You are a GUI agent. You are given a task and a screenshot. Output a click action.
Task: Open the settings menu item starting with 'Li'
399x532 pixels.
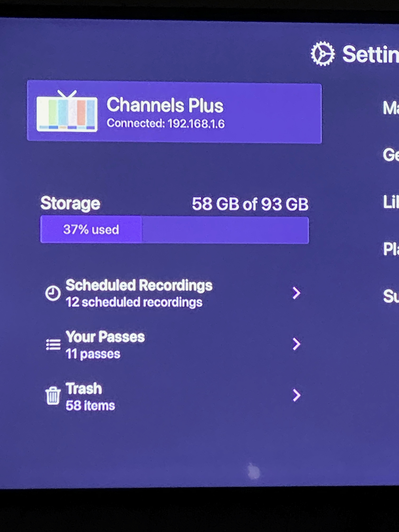pyautogui.click(x=391, y=202)
